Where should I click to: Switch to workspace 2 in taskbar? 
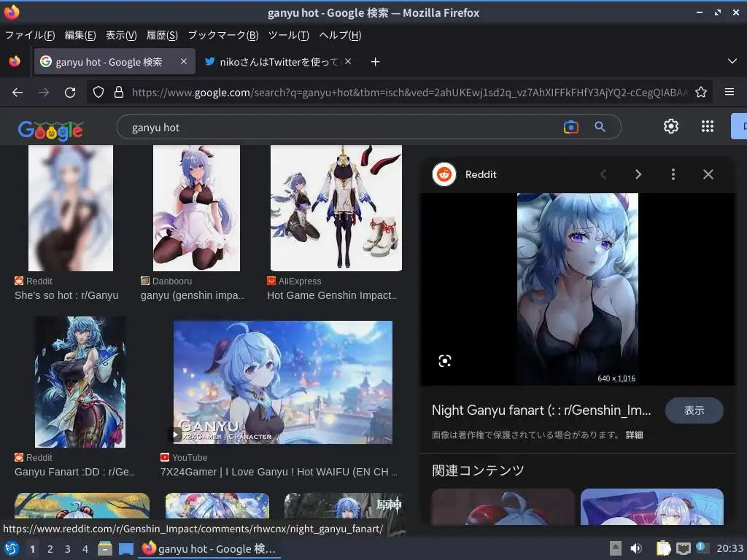click(x=50, y=548)
